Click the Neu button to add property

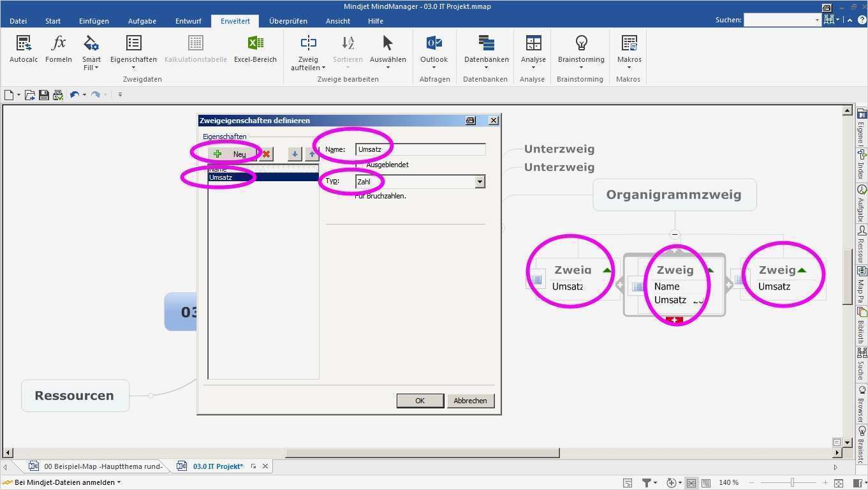tap(233, 154)
